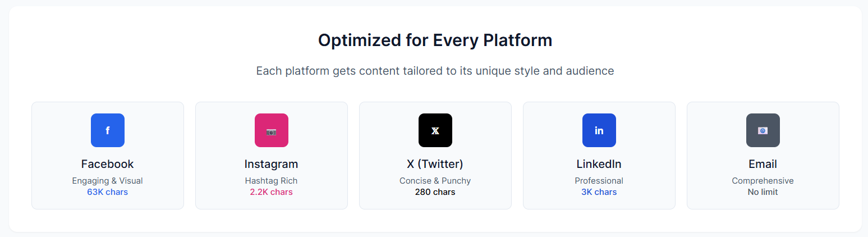This screenshot has height=237, width=868.
Task: Click the 63K chars label
Action: coord(108,192)
